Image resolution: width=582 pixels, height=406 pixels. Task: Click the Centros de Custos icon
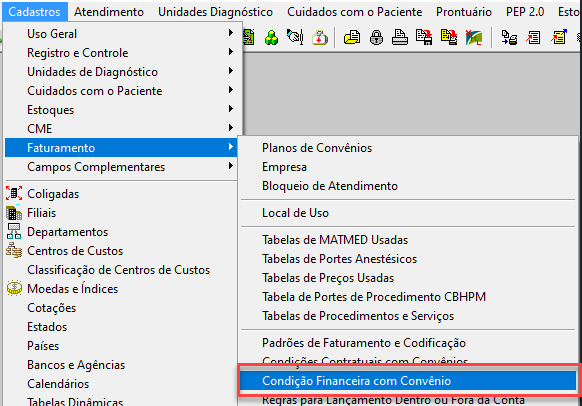click(x=14, y=251)
